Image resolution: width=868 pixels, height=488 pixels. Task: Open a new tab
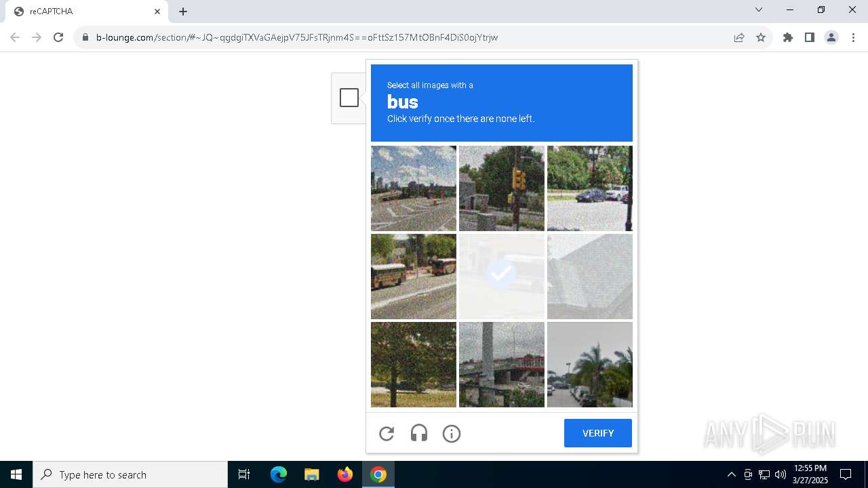click(x=183, y=12)
